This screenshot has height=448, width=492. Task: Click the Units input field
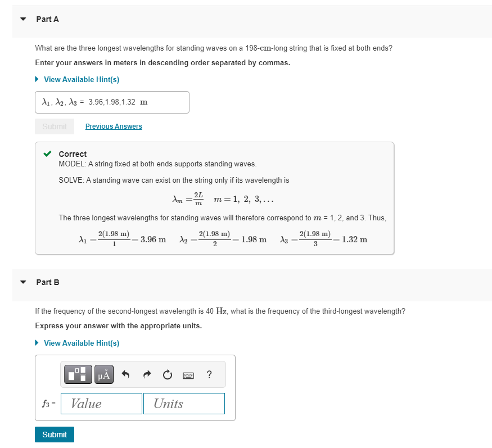point(184,403)
